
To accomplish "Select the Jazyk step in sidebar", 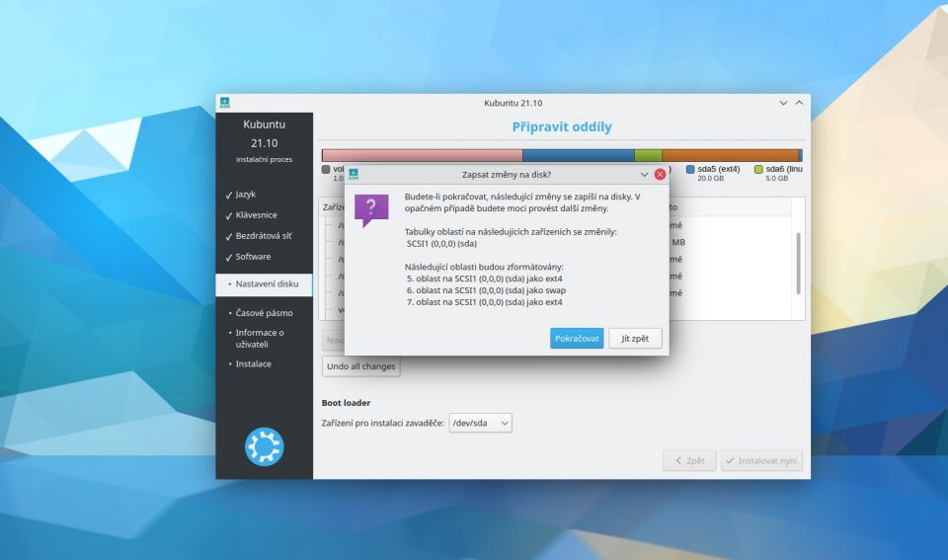I will pos(246,195).
